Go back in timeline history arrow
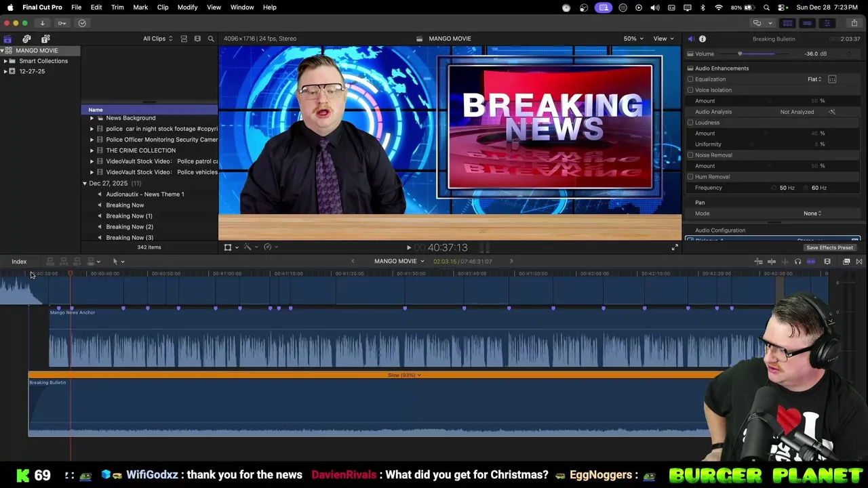Image resolution: width=868 pixels, height=488 pixels. (x=353, y=262)
